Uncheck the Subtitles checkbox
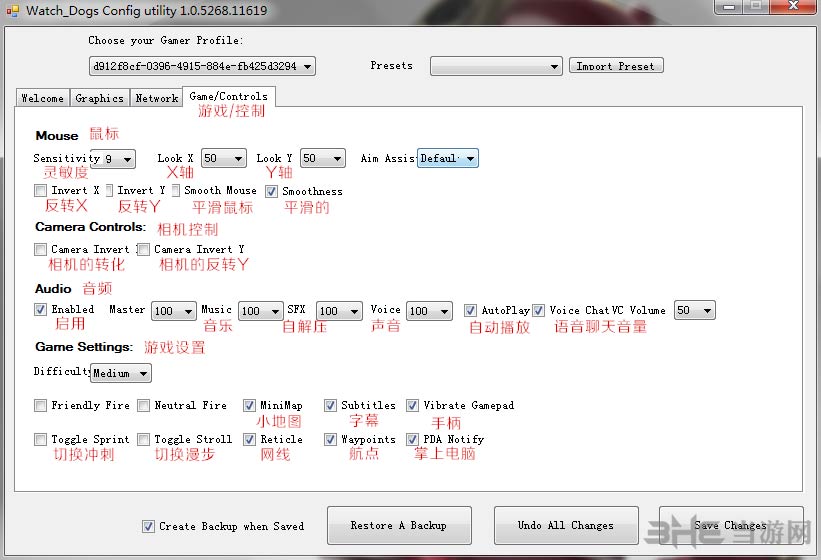Image resolution: width=821 pixels, height=560 pixels. pyautogui.click(x=330, y=406)
